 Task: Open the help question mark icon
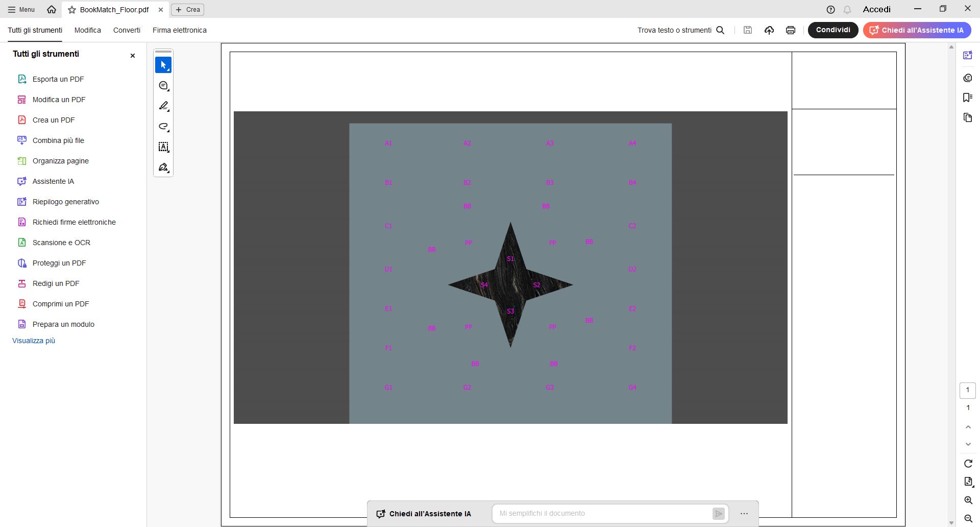[830, 10]
